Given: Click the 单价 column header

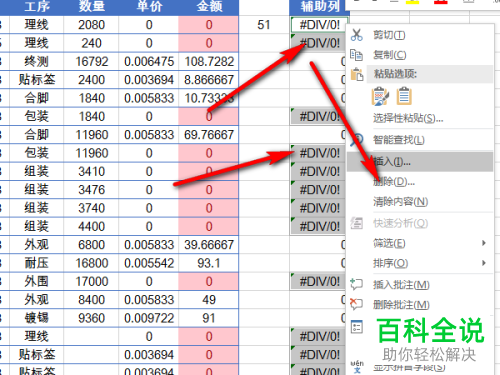Looking at the screenshot, I should pos(149,7).
